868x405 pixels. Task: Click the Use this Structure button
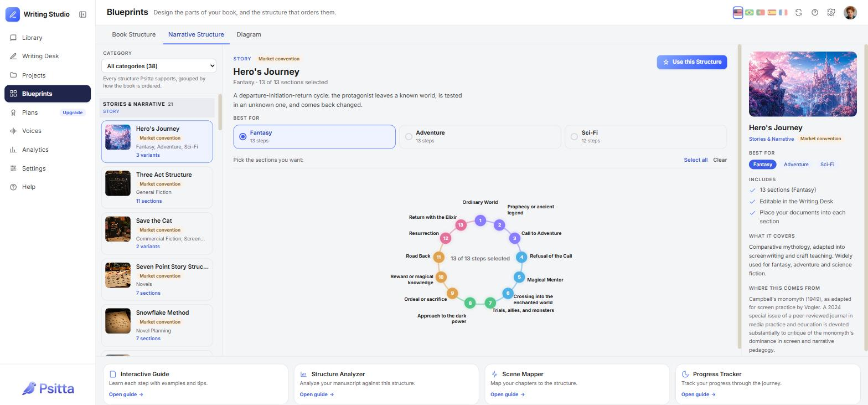(691, 62)
